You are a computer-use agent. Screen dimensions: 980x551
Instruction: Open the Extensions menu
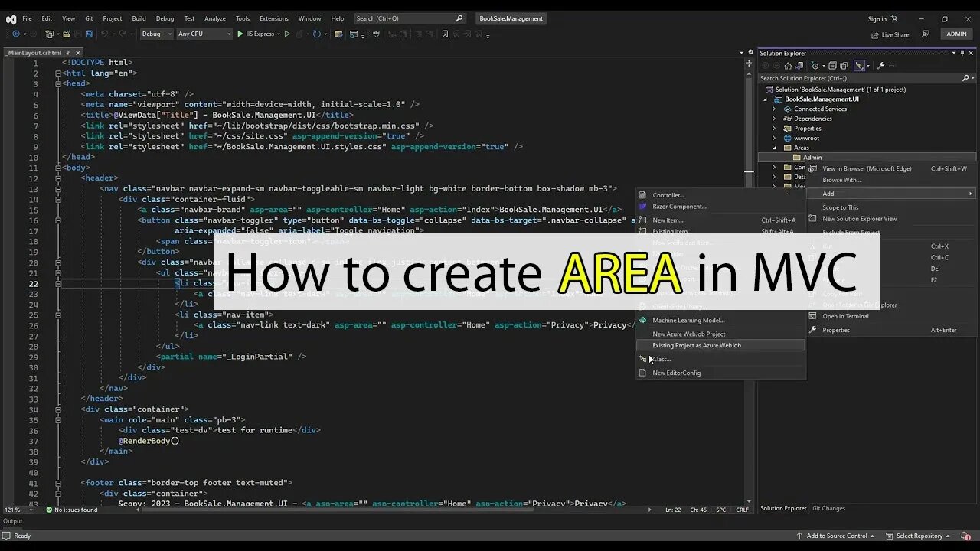coord(273,18)
